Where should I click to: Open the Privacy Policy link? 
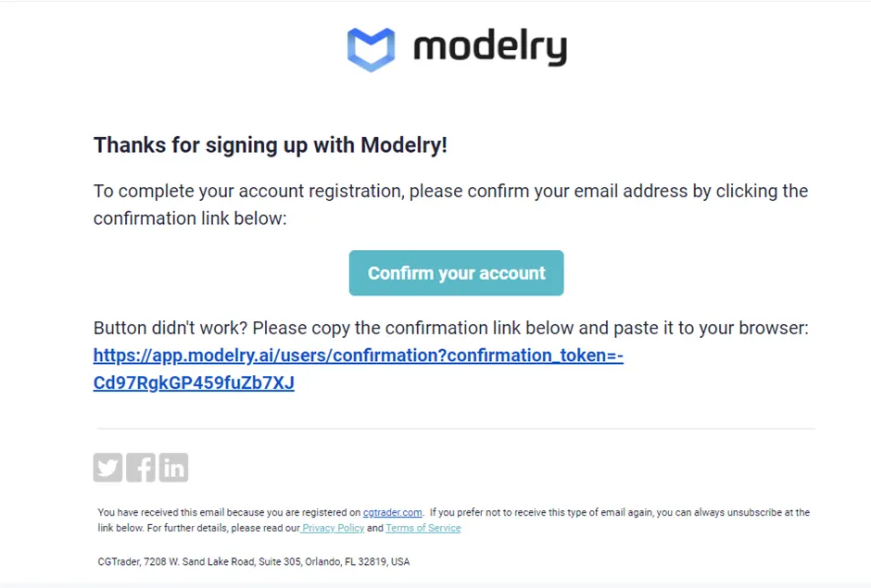point(333,528)
